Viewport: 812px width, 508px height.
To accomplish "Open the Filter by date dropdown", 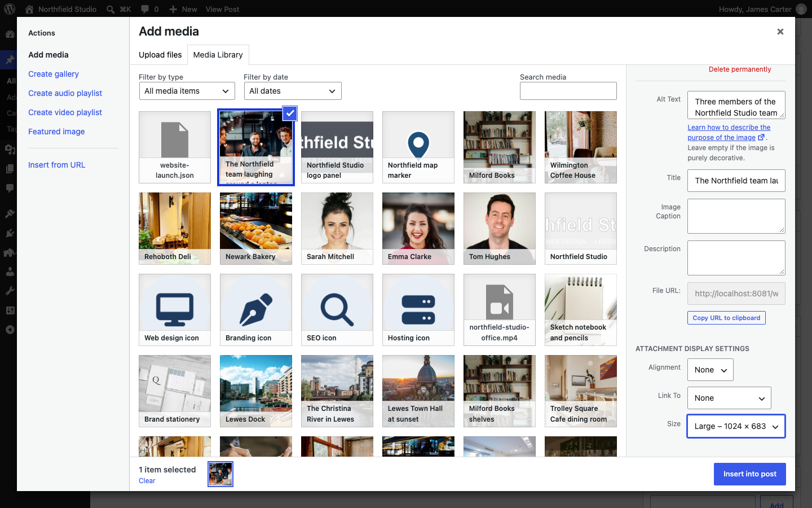I will pos(293,91).
